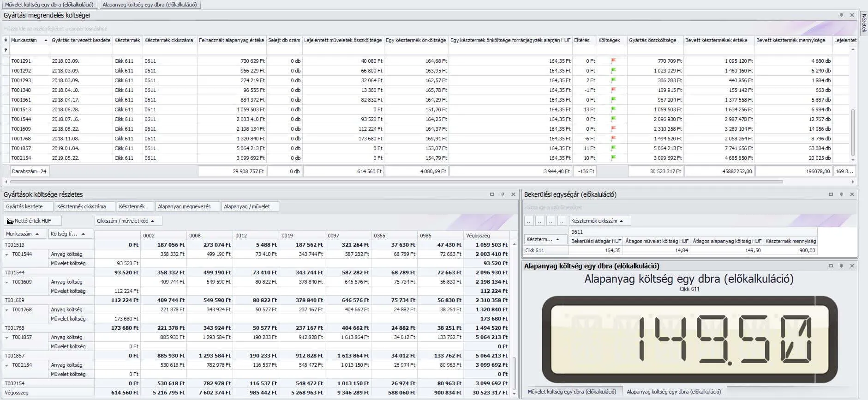Pin the Bekerülési egységár panel

841,194
